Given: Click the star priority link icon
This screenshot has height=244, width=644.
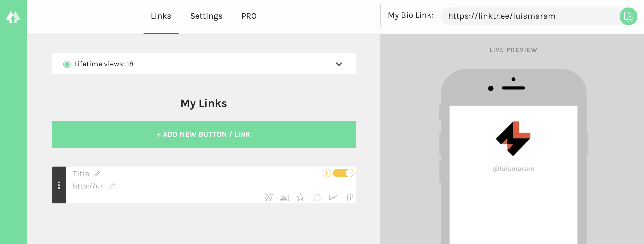Looking at the screenshot, I should pyautogui.click(x=300, y=197).
